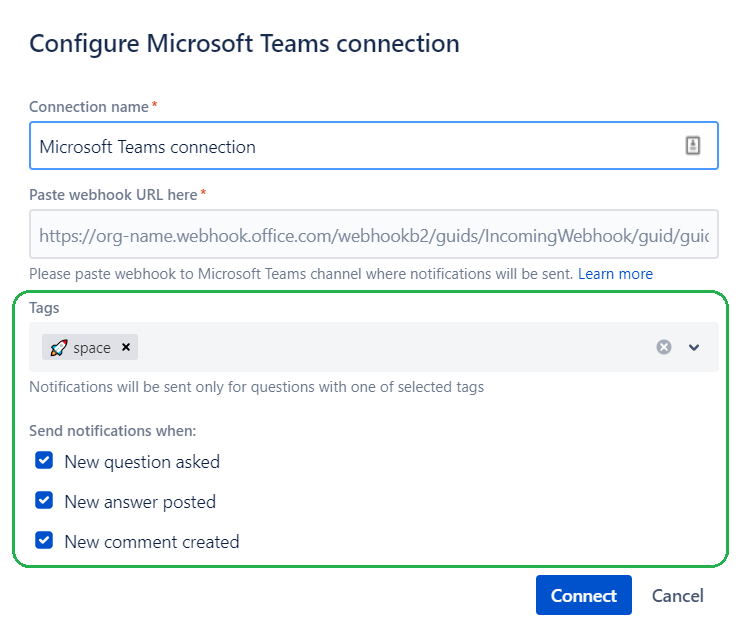Click the Connect button
Screen dimensions: 749x634
[x=583, y=595]
